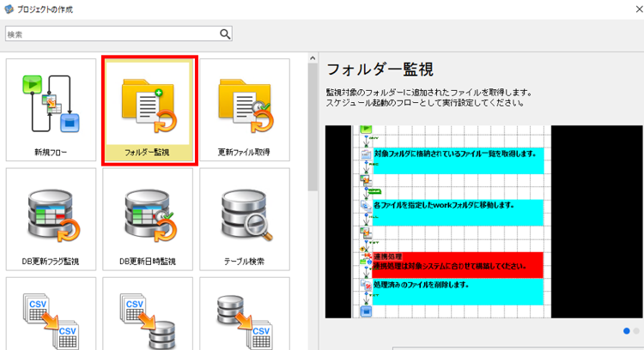This screenshot has height=350, width=644.
Task: Click the workフォルダに移動します comment
Action: click(458, 213)
